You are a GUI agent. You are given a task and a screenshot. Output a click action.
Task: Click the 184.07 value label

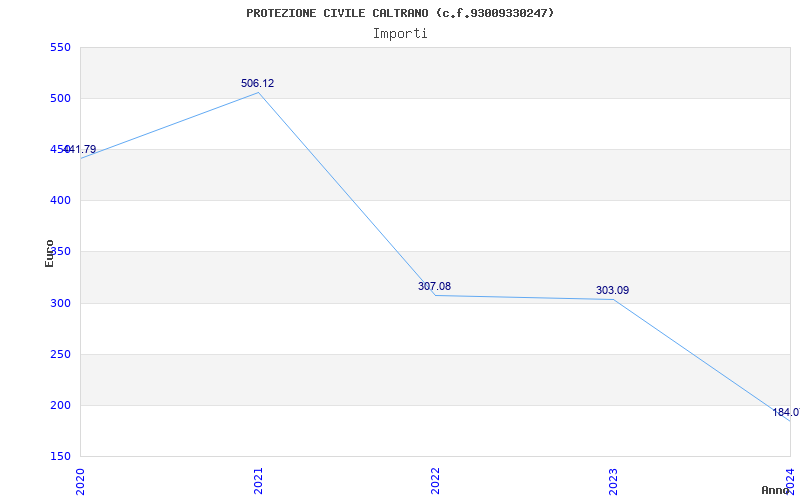point(785,413)
